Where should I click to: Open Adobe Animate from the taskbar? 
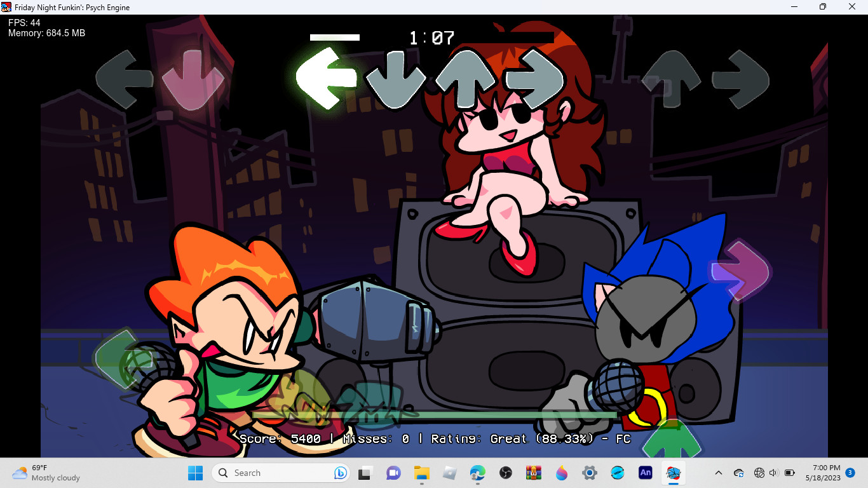tap(645, 473)
